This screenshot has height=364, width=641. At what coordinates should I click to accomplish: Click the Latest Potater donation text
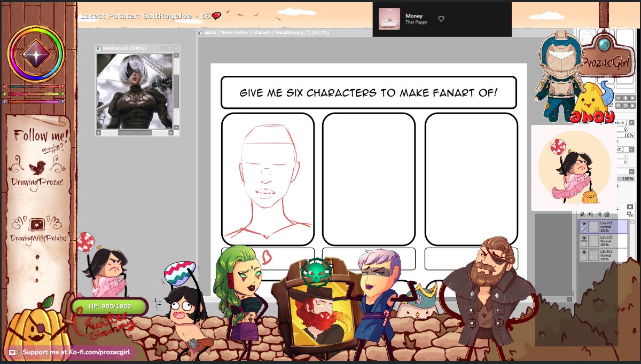pyautogui.click(x=146, y=16)
